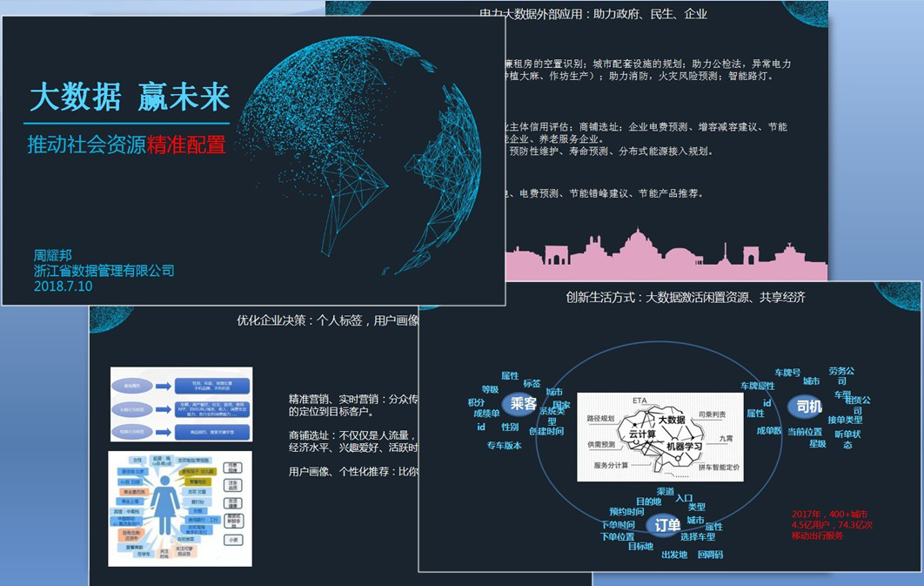Viewport: 924px width, 586px height.
Task: Click the 拼车智能定价 label
Action: coord(719,467)
